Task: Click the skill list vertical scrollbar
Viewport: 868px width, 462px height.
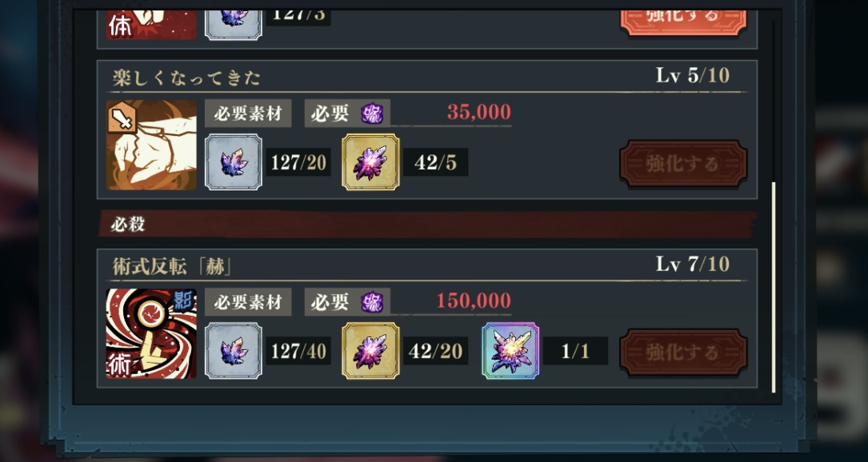Action: pyautogui.click(x=774, y=287)
